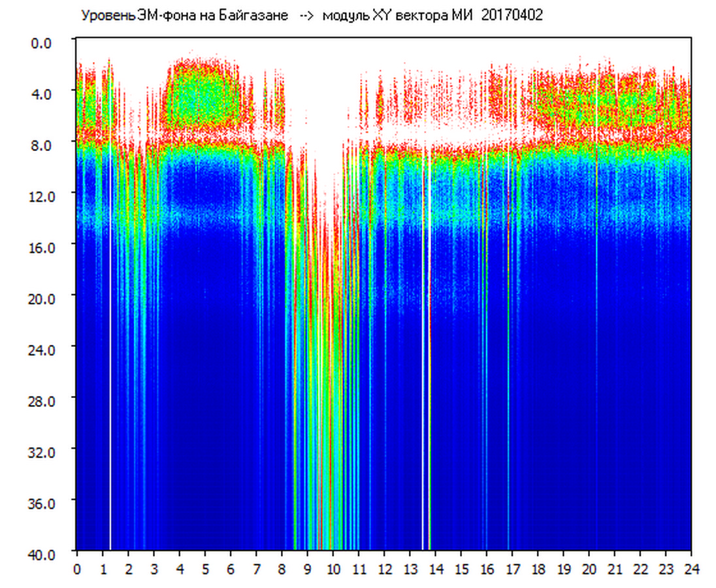This screenshot has height=588, width=716.
Task: Click the arrow symbol in the title
Action: pyautogui.click(x=306, y=16)
